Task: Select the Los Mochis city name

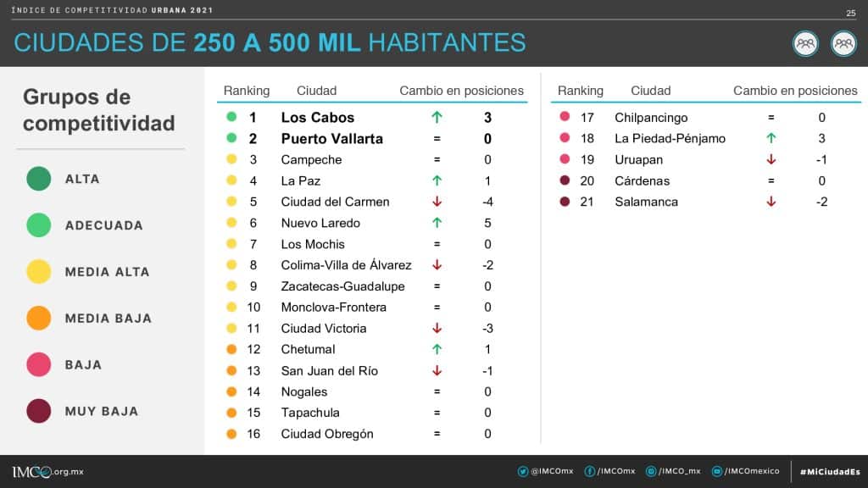Action: click(313, 244)
